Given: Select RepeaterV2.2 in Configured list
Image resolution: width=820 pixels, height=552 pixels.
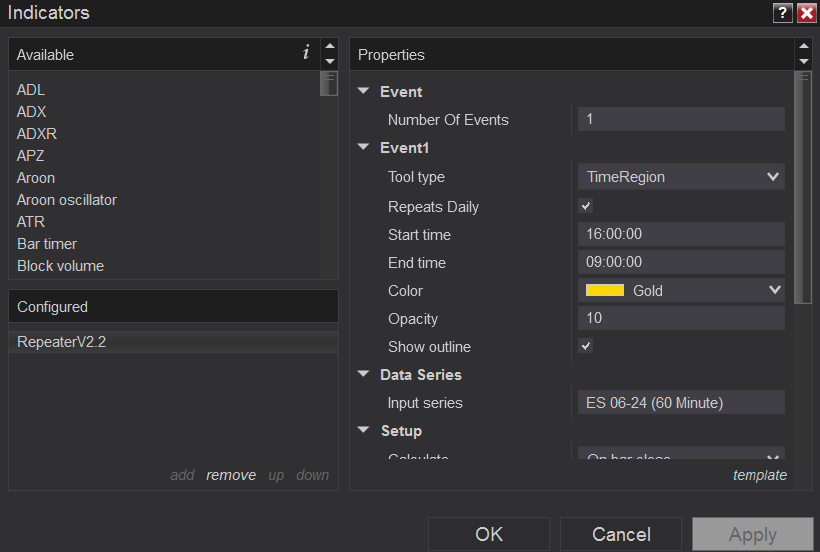Looking at the screenshot, I should [62, 342].
